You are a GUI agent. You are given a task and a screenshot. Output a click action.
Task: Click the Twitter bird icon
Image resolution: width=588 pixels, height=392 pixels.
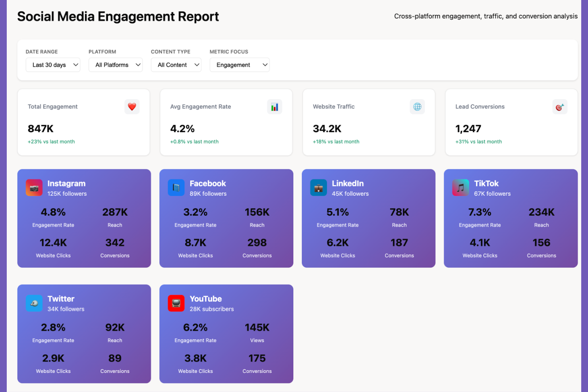pos(34,303)
